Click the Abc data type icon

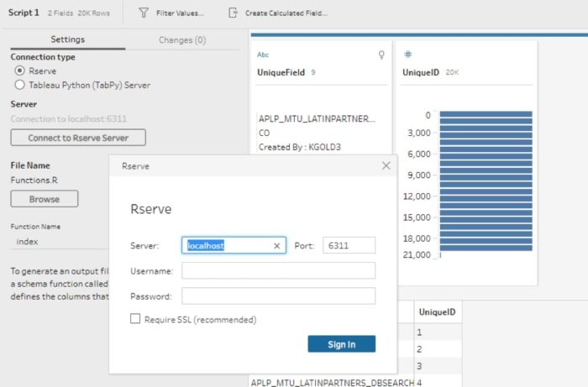(262, 55)
